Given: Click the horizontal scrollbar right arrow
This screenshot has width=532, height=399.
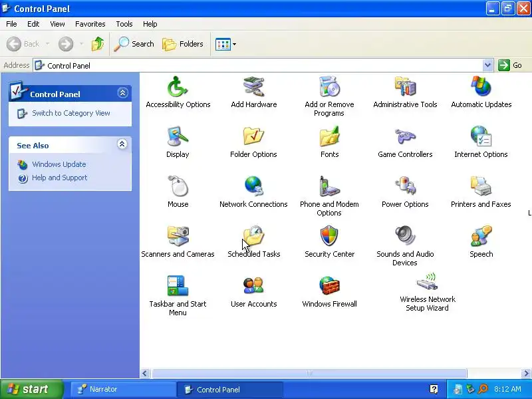Looking at the screenshot, I should pos(526,373).
